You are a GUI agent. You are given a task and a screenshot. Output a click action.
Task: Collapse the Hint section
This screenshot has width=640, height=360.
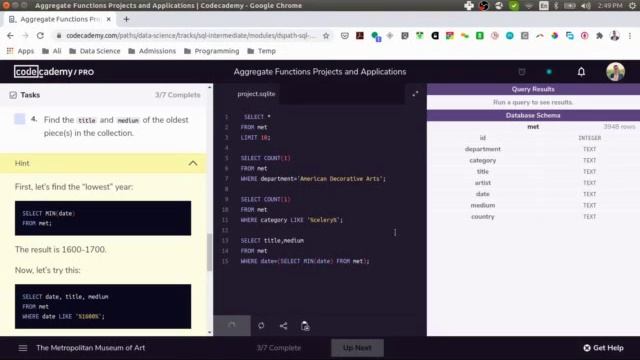(x=193, y=163)
